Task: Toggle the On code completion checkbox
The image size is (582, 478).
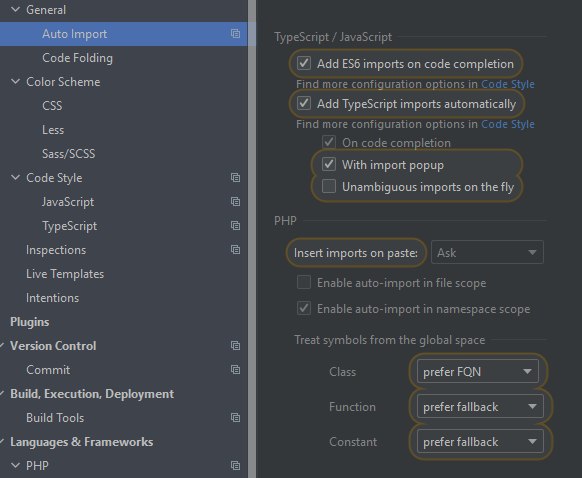Action: click(329, 142)
